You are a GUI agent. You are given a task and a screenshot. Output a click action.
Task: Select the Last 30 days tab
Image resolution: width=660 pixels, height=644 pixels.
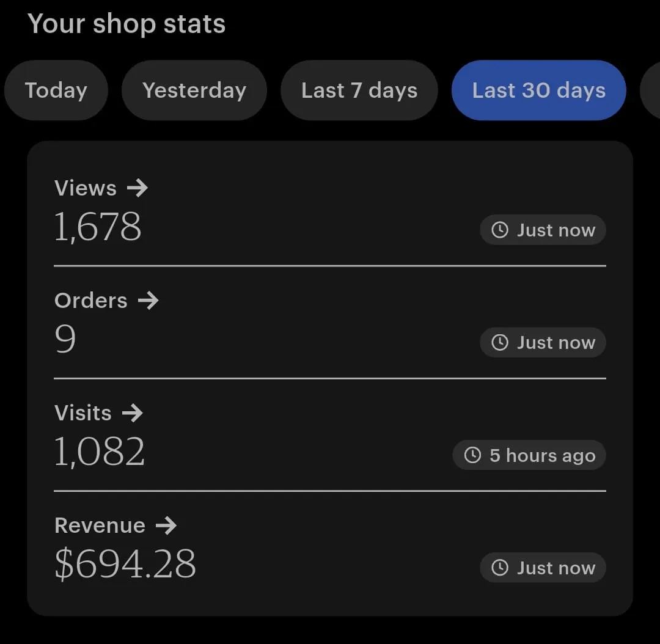(x=538, y=90)
